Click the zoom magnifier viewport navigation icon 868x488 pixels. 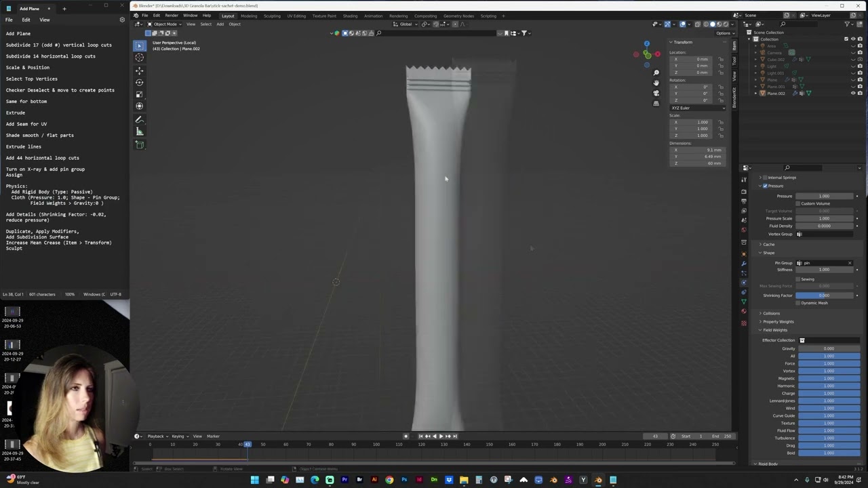pyautogui.click(x=656, y=73)
